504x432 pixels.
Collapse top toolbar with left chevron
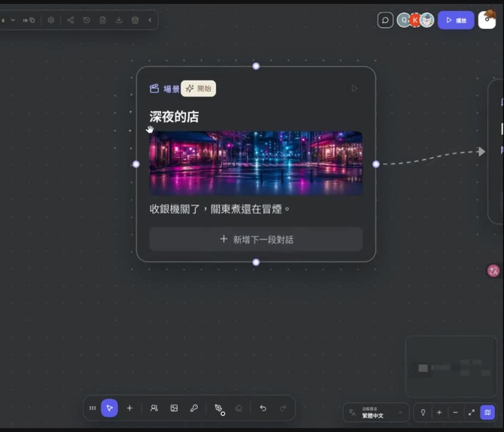(x=150, y=20)
